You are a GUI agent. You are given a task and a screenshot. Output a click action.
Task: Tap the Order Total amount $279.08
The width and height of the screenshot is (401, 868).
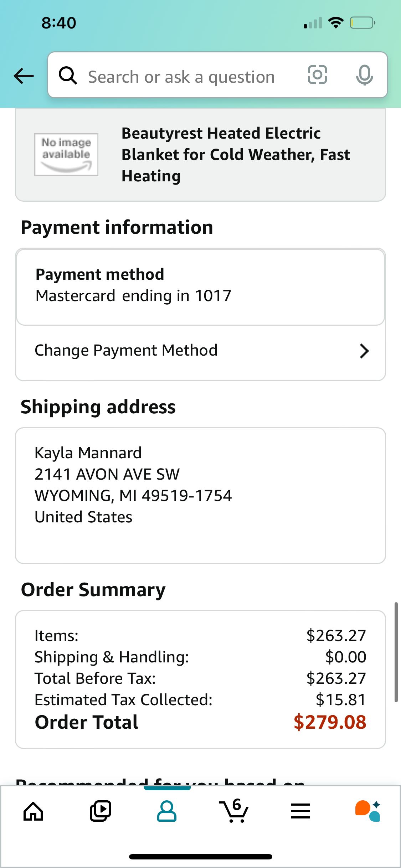tap(330, 722)
